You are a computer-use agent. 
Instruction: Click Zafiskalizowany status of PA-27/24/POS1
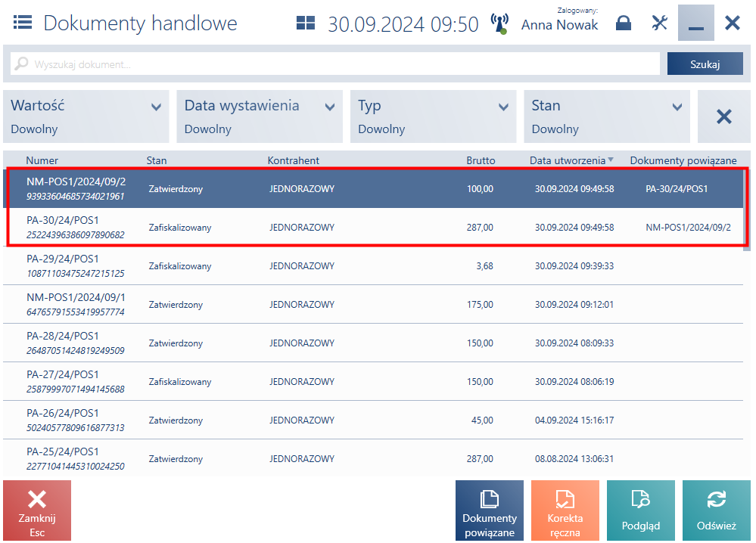coord(180,382)
